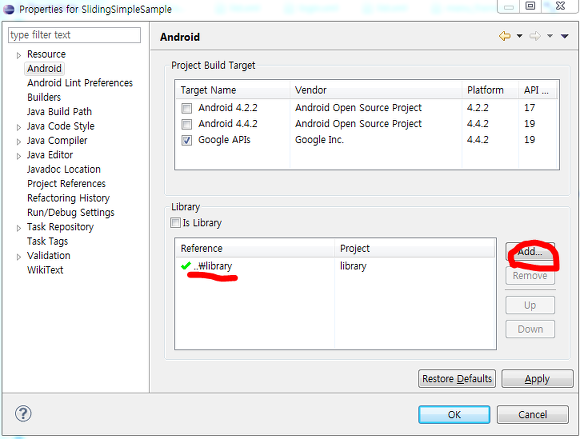
Task: Click the API column header
Action: pyautogui.click(x=538, y=90)
